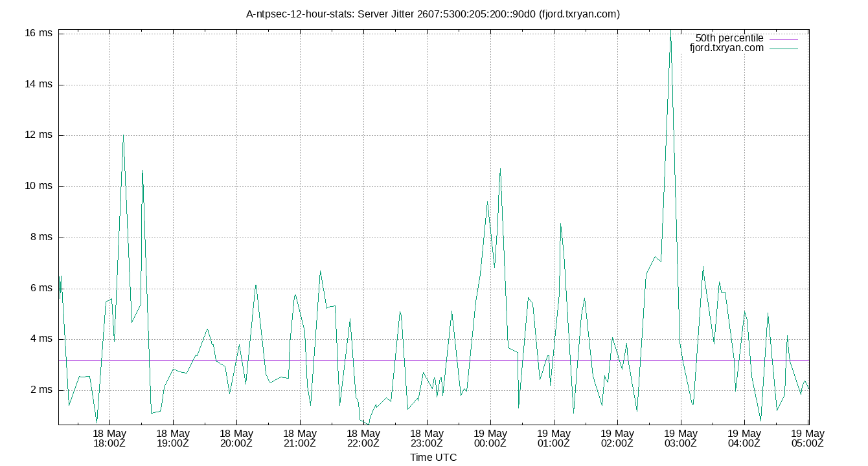Click the '4 ms' y-axis label
This screenshot has width=868, height=466.
(42, 339)
